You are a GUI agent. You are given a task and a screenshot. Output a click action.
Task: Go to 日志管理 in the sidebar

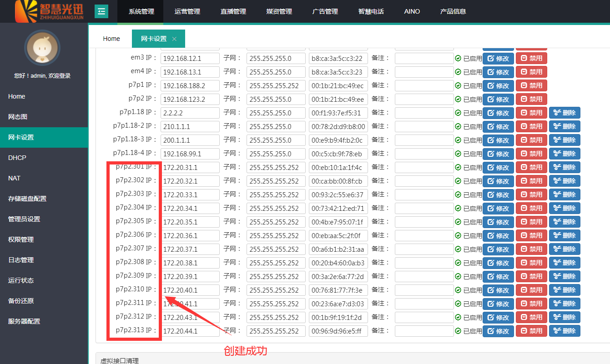[21, 260]
